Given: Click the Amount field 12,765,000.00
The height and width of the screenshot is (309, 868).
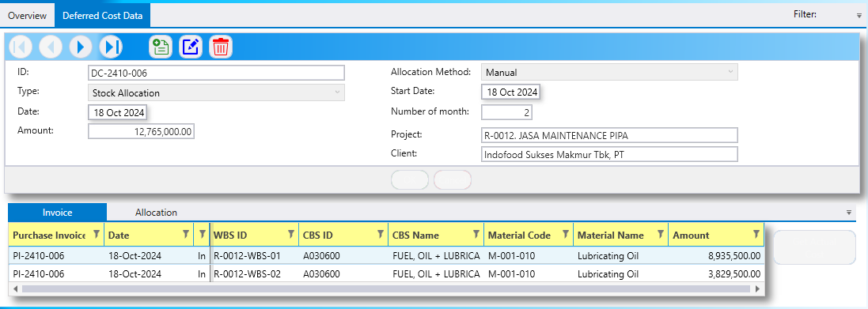Looking at the screenshot, I should coord(141,131).
